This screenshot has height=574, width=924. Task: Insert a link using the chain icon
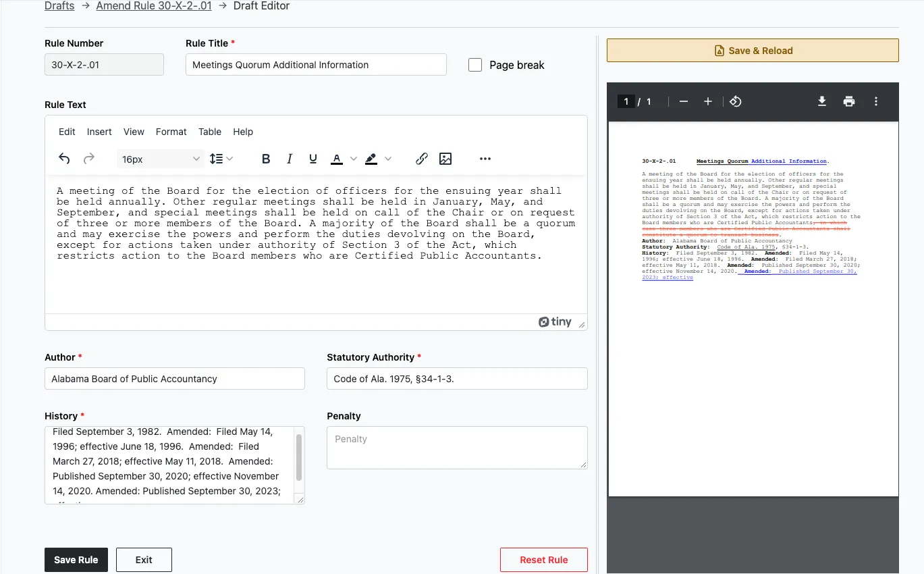422,159
